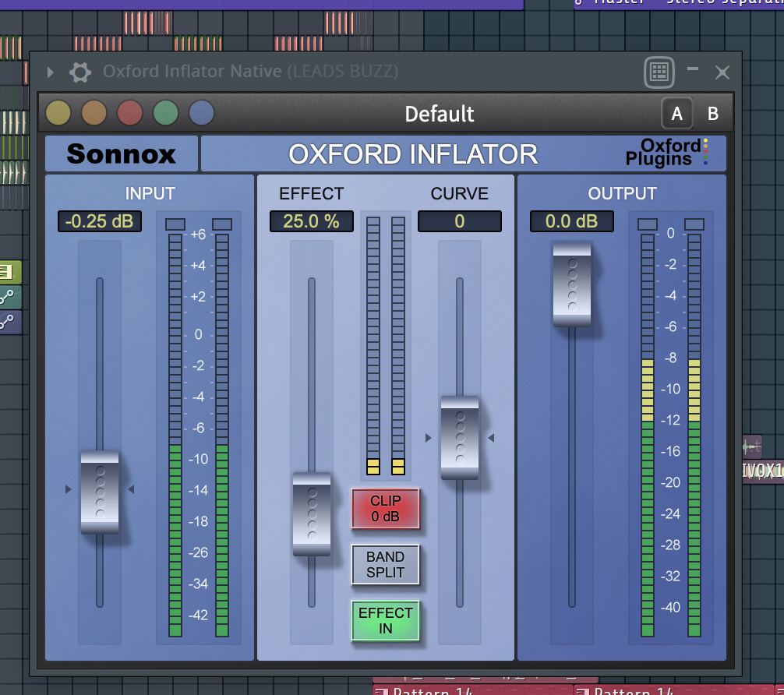Click the INPUT fader handle
Image resolution: width=784 pixels, height=695 pixels.
coord(100,492)
